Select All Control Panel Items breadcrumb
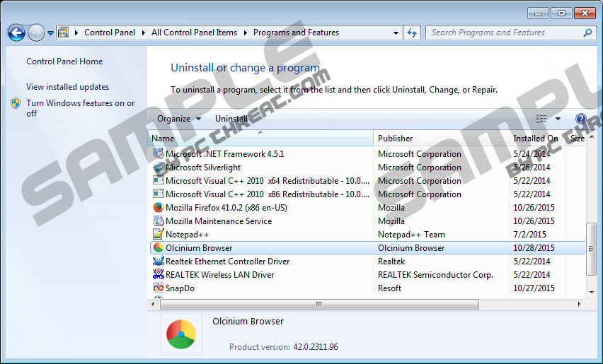 pyautogui.click(x=194, y=33)
